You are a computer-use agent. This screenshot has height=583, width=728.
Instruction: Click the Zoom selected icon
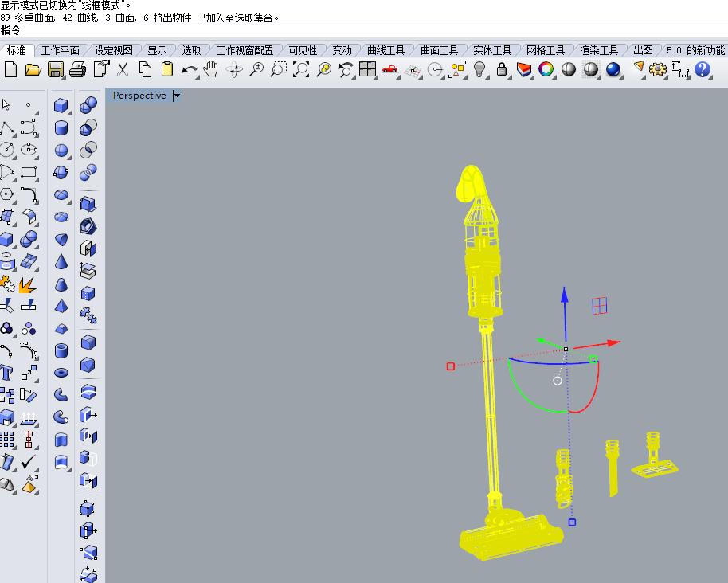point(323,69)
